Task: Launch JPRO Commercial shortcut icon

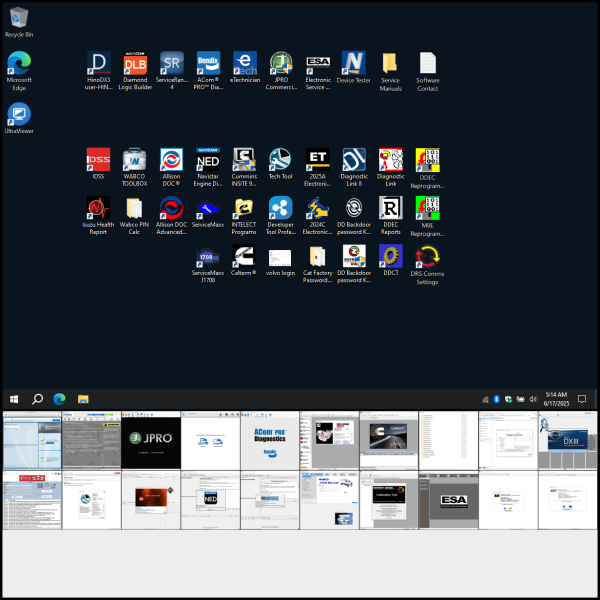Action: point(281,71)
